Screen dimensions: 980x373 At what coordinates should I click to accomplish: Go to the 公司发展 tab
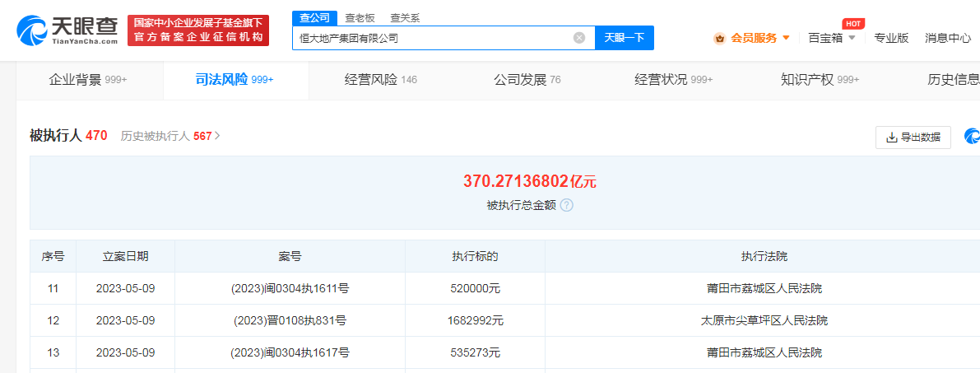tap(527, 80)
